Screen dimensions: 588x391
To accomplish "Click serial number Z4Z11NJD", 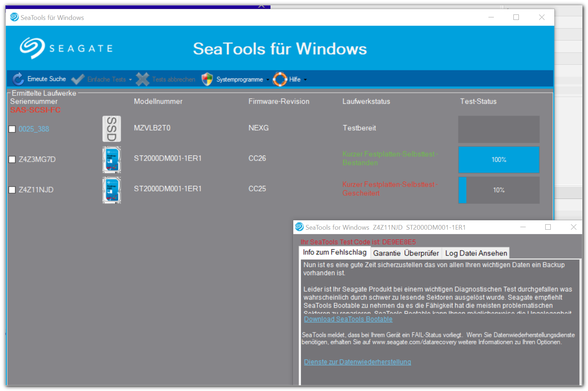I will pyautogui.click(x=36, y=190).
